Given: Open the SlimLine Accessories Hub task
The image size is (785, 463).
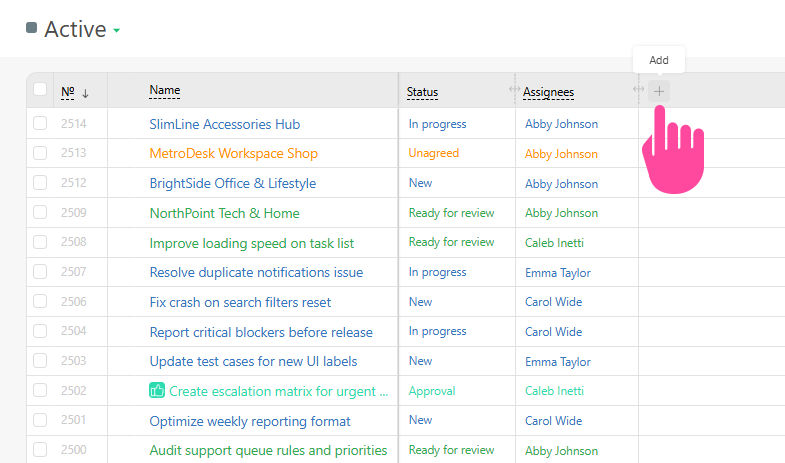Looking at the screenshot, I should (x=224, y=124).
